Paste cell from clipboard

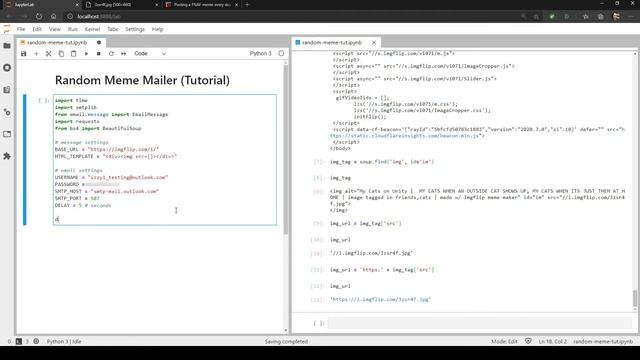73,53
